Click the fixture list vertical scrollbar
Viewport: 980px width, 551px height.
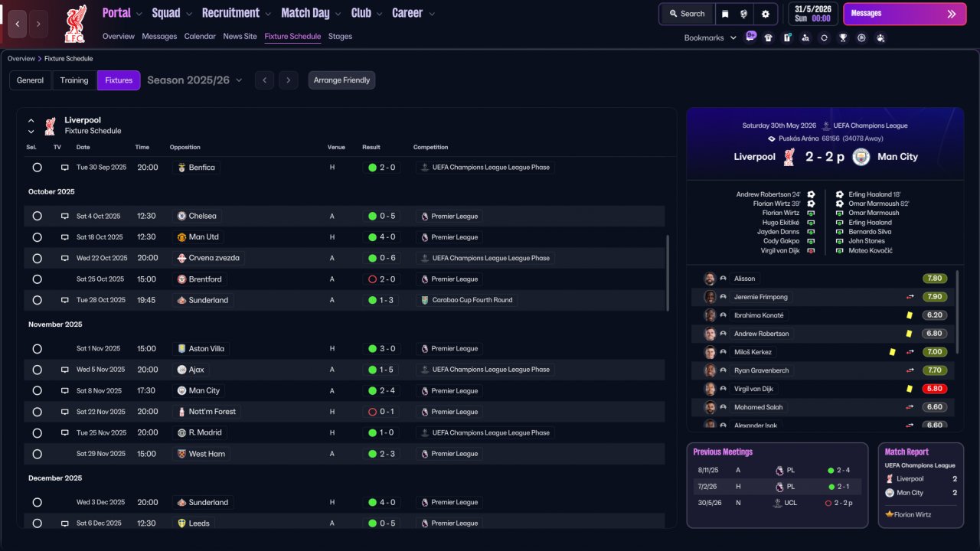[668, 273]
